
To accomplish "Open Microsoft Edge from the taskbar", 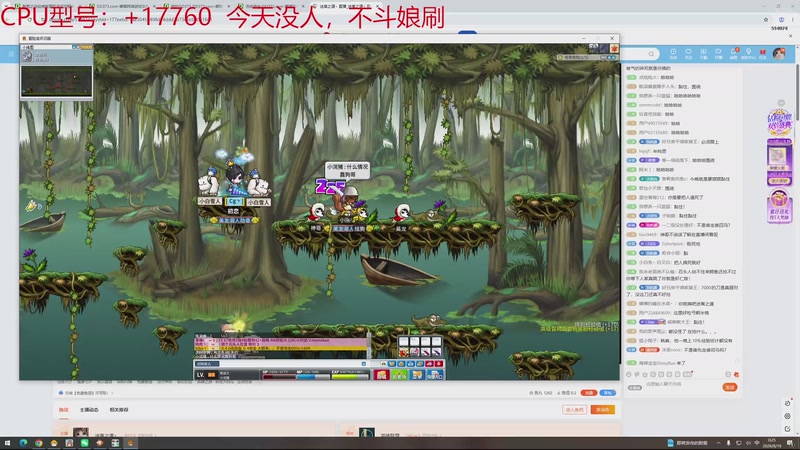I will click(23, 443).
